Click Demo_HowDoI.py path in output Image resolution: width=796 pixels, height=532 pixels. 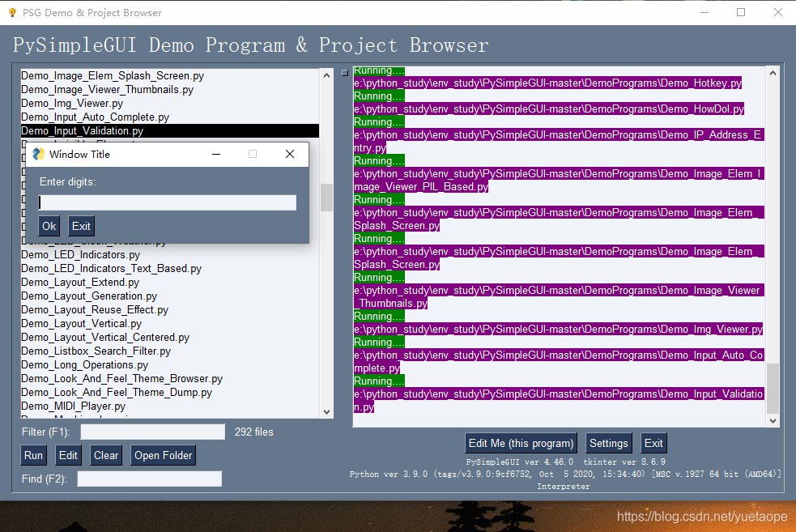point(549,109)
